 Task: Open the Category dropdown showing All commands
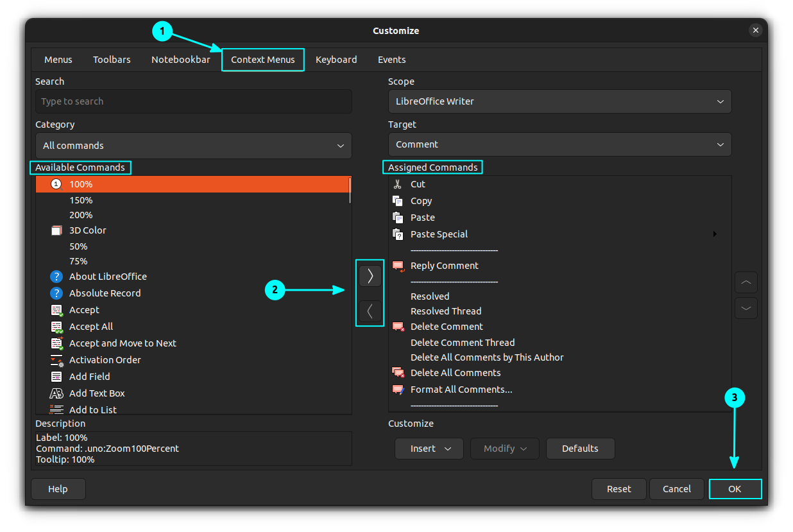[193, 146]
